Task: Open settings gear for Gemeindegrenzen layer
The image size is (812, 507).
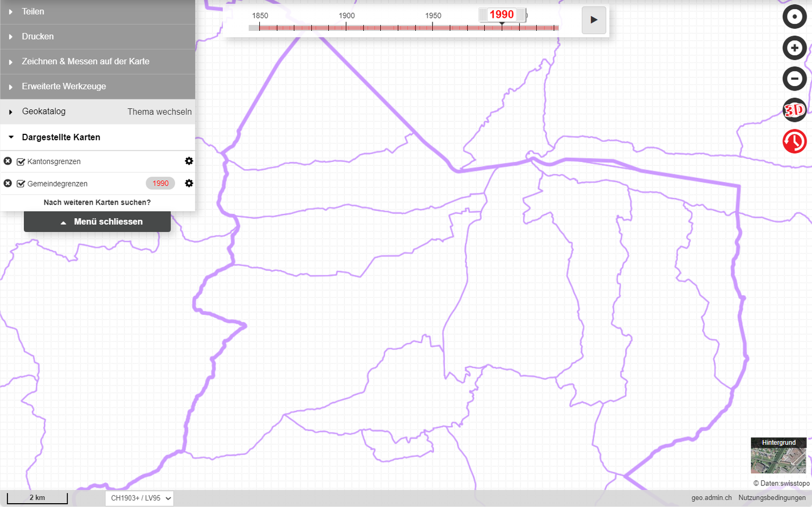Action: click(189, 183)
